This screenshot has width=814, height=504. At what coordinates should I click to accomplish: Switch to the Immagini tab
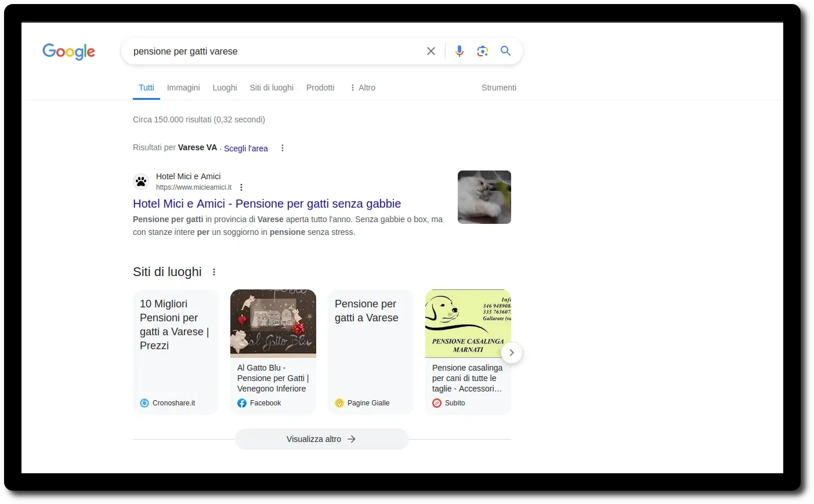(183, 88)
